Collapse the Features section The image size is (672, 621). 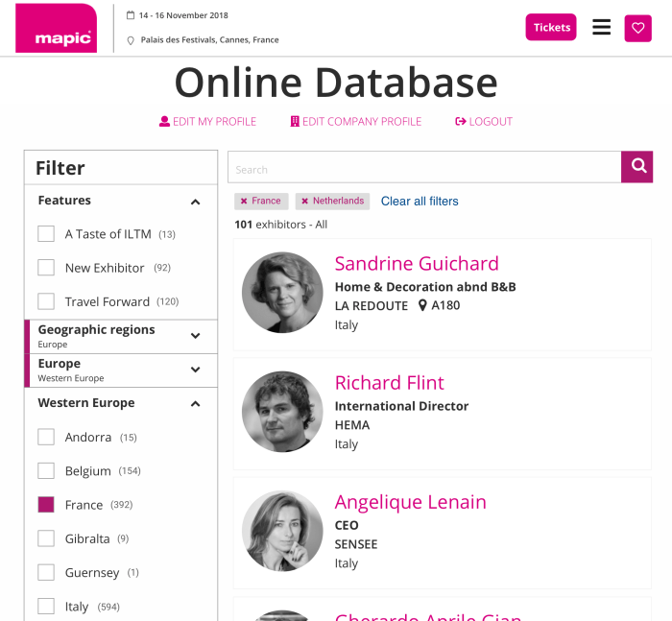[195, 202]
